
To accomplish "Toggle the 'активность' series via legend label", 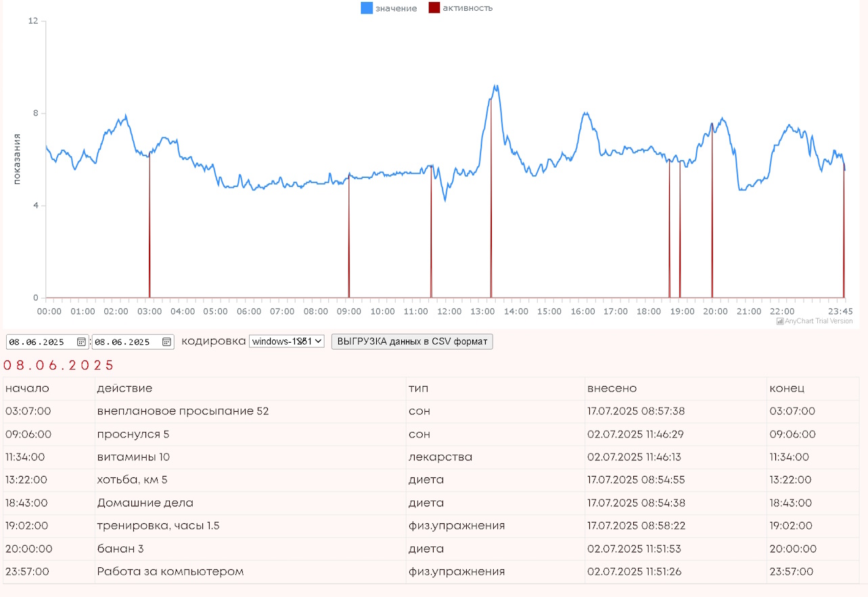I will 467,8.
